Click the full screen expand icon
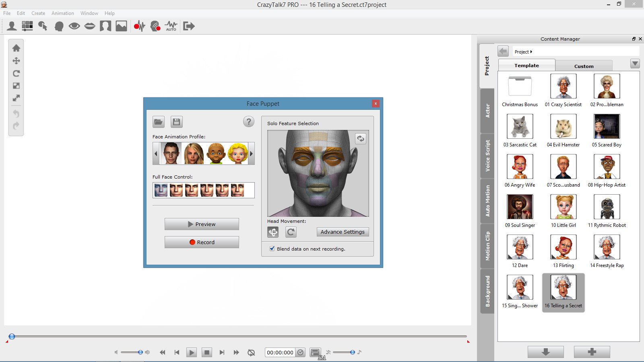The height and width of the screenshot is (362, 644). click(x=16, y=98)
